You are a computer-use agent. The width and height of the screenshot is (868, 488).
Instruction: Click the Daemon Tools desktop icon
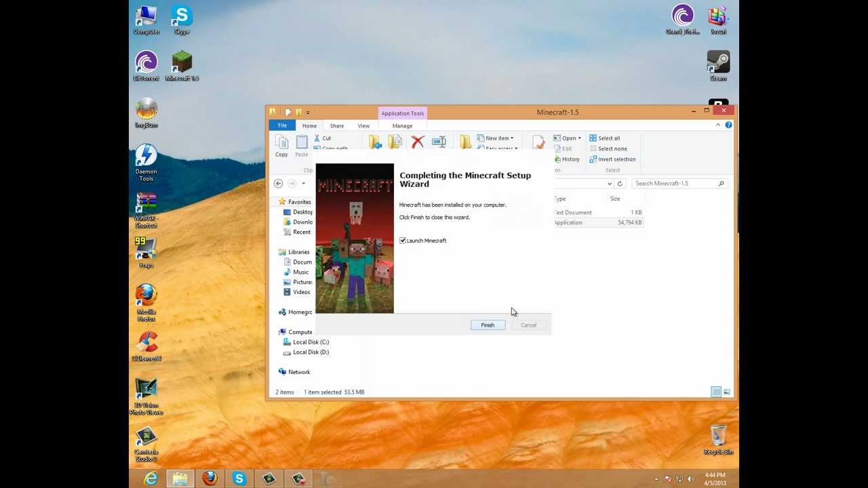146,163
